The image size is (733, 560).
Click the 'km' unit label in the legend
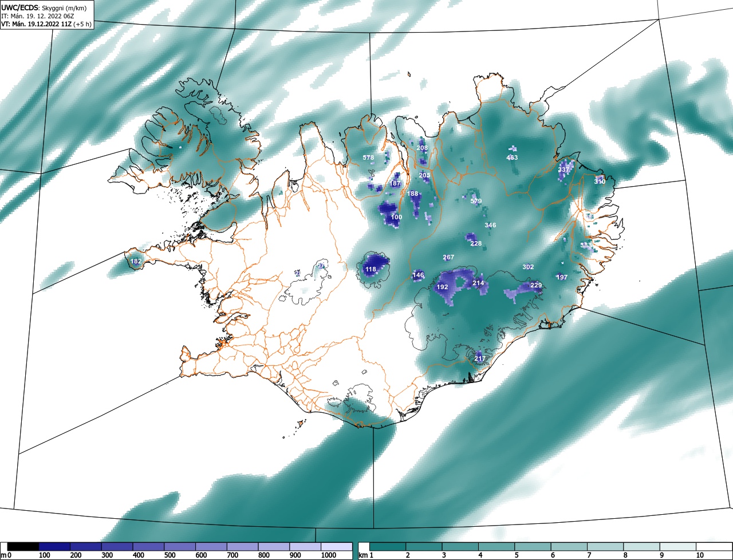click(x=362, y=555)
